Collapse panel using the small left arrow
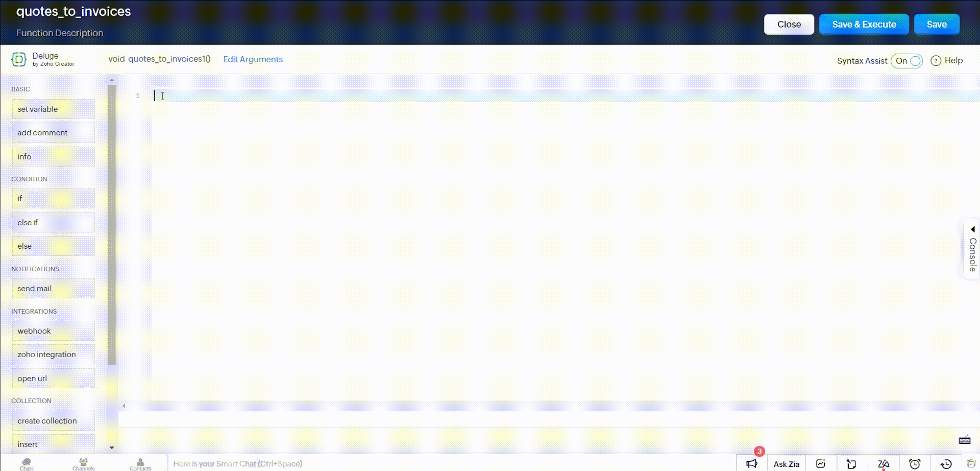The height and width of the screenshot is (471, 980). tap(124, 406)
